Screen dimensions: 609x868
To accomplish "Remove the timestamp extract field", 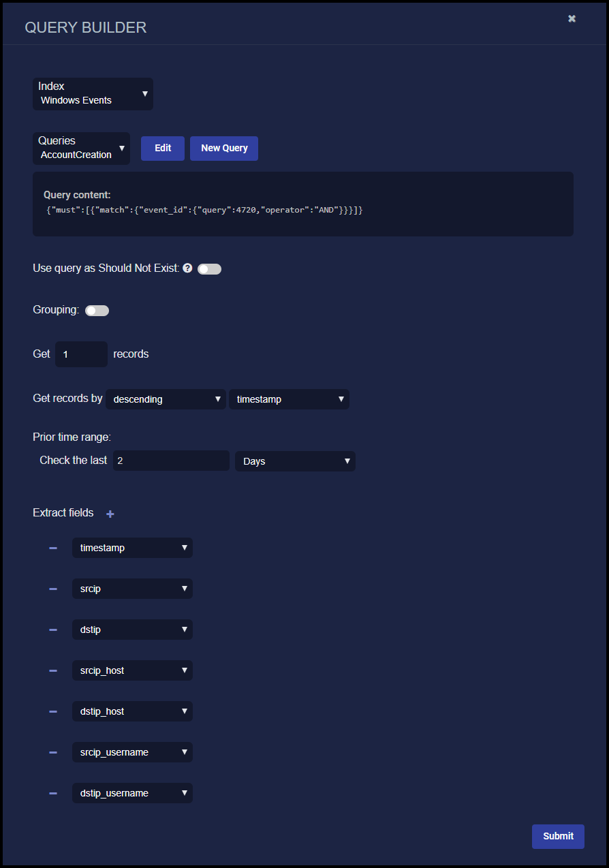I will tap(52, 548).
